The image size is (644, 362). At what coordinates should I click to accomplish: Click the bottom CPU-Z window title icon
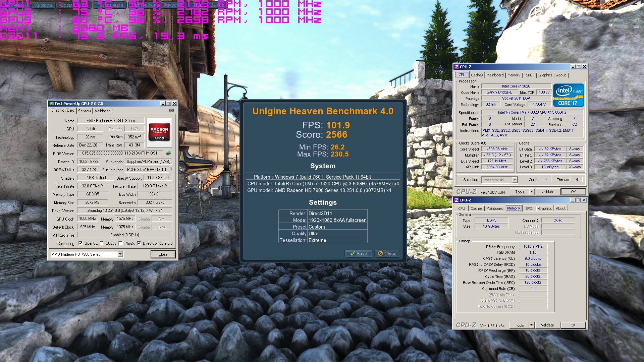(x=457, y=200)
